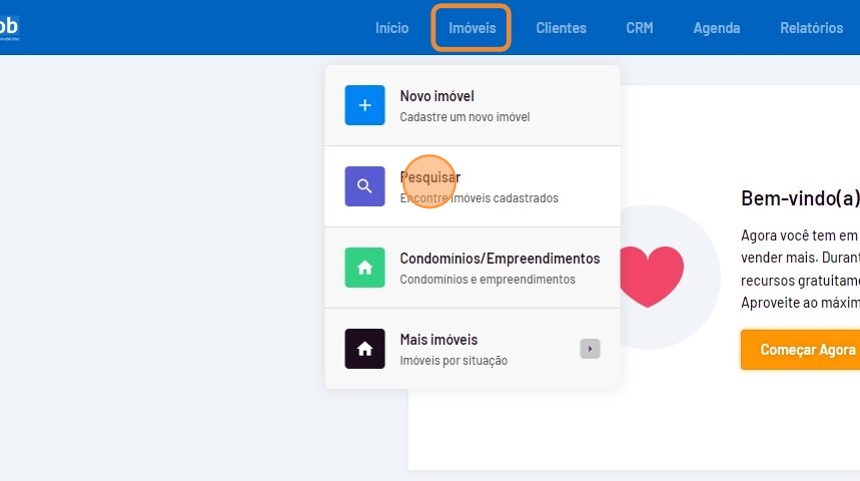Switch to the CRM section
860x481 pixels.
[639, 28]
